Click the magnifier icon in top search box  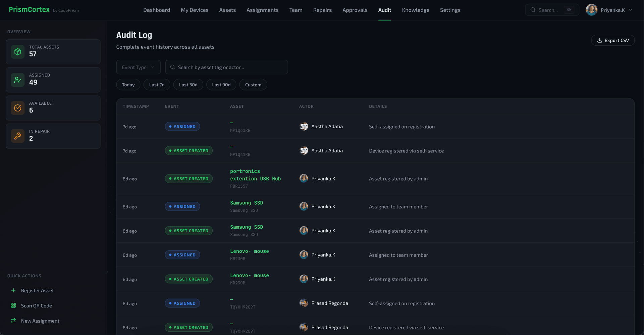point(533,10)
